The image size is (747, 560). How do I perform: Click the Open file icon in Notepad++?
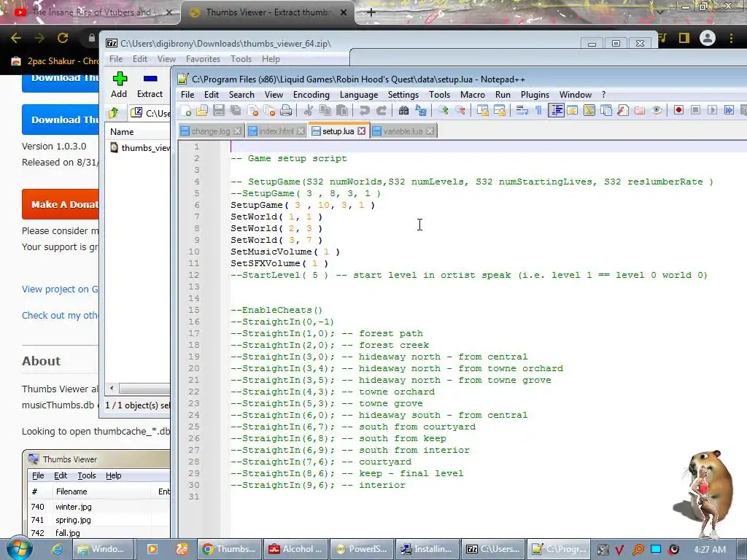[202, 111]
